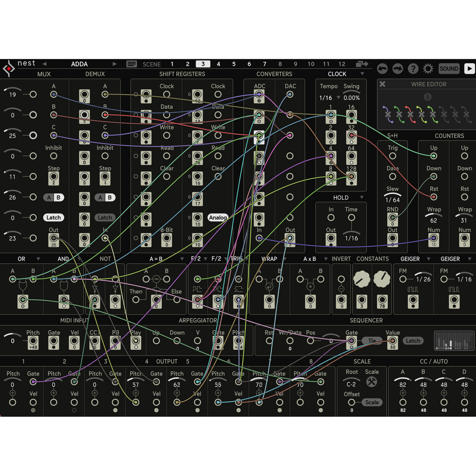
Task: Open the HOLD module dropdown arrow
Action: point(362,197)
